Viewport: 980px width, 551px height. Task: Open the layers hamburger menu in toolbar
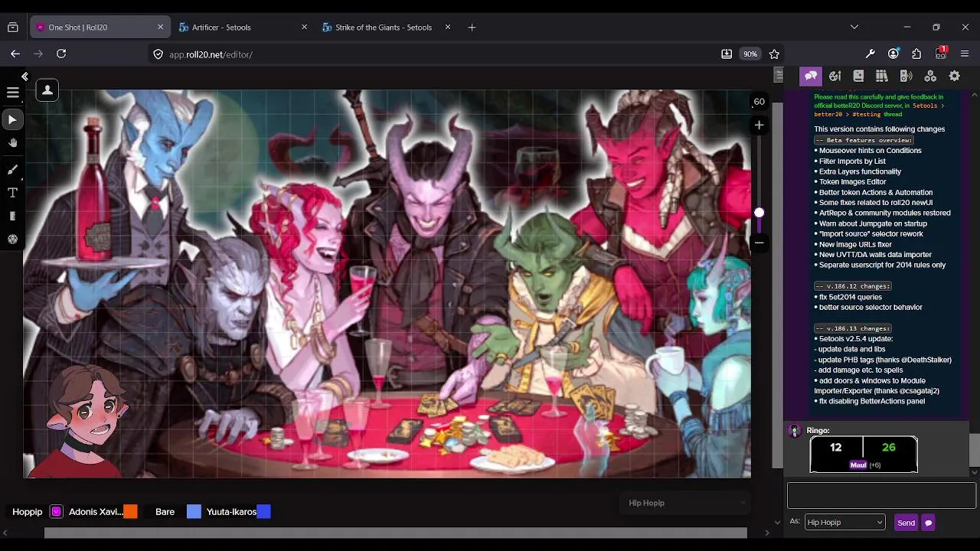(x=12, y=92)
